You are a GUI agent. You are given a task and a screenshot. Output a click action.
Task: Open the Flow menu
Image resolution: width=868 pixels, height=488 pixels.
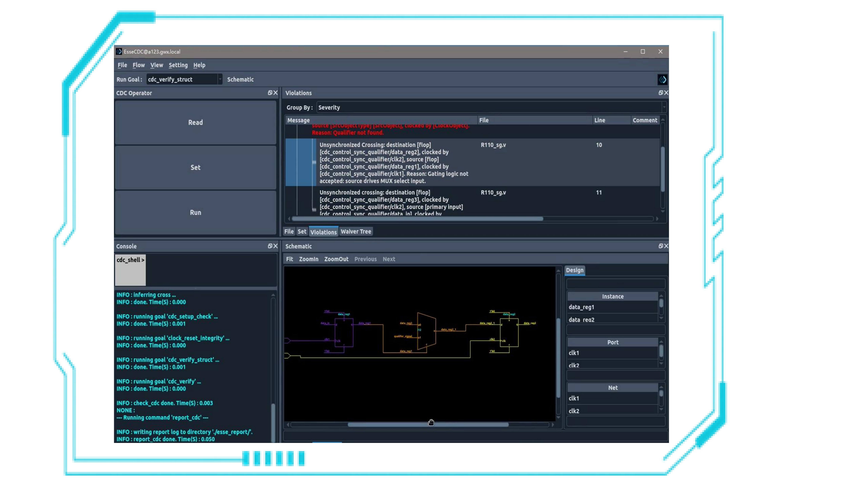[x=139, y=65]
